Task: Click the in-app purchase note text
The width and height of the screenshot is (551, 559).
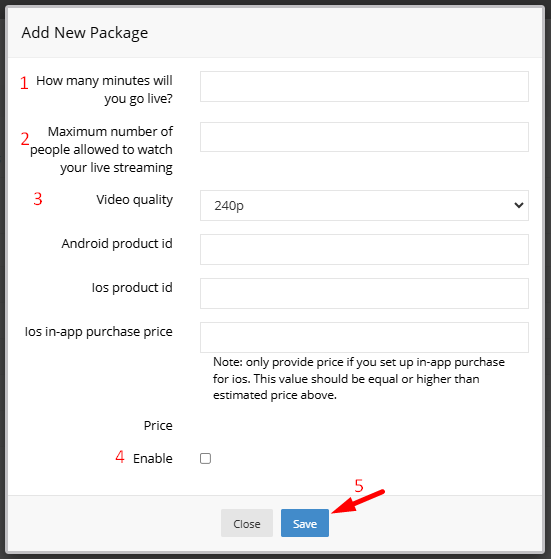Action: (x=359, y=379)
